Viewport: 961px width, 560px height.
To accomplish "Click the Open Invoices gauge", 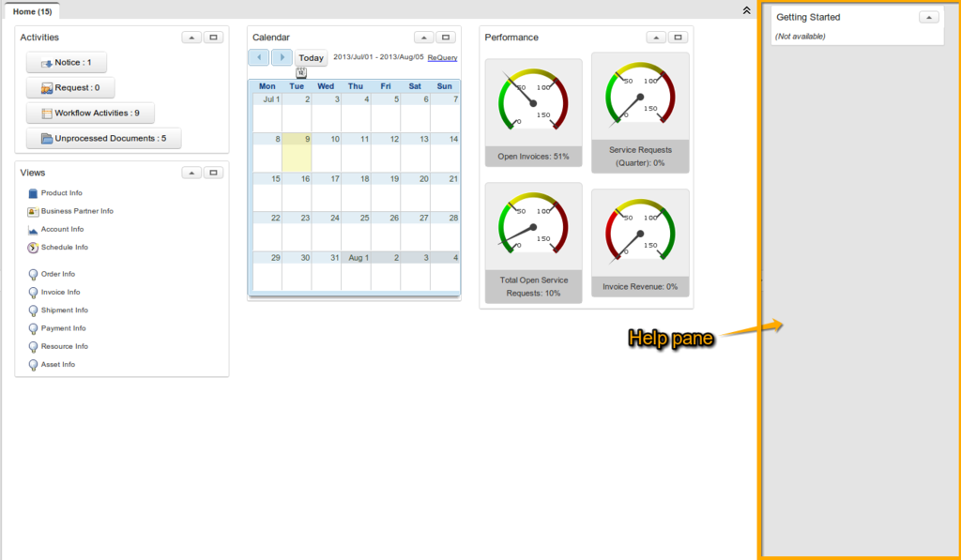I will (533, 113).
